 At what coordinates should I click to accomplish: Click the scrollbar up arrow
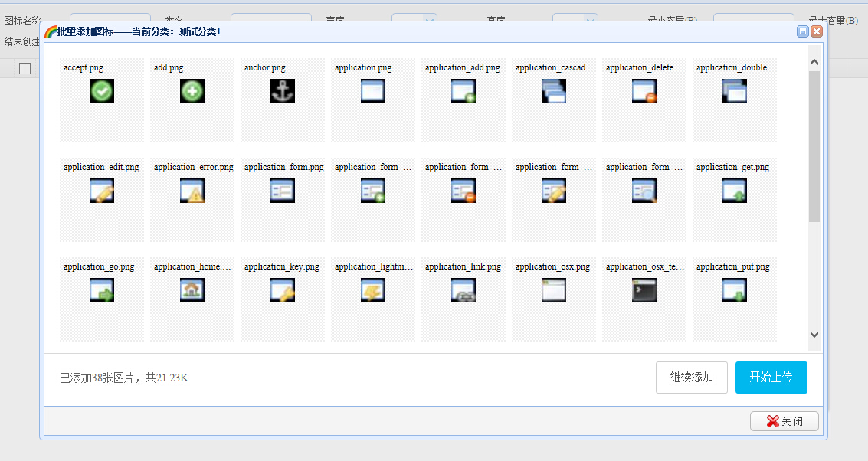814,63
